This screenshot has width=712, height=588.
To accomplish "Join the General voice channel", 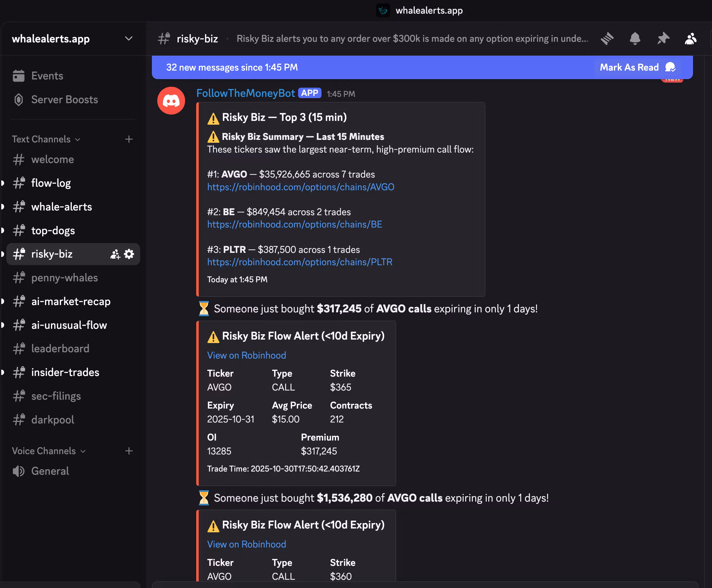I will 50,471.
